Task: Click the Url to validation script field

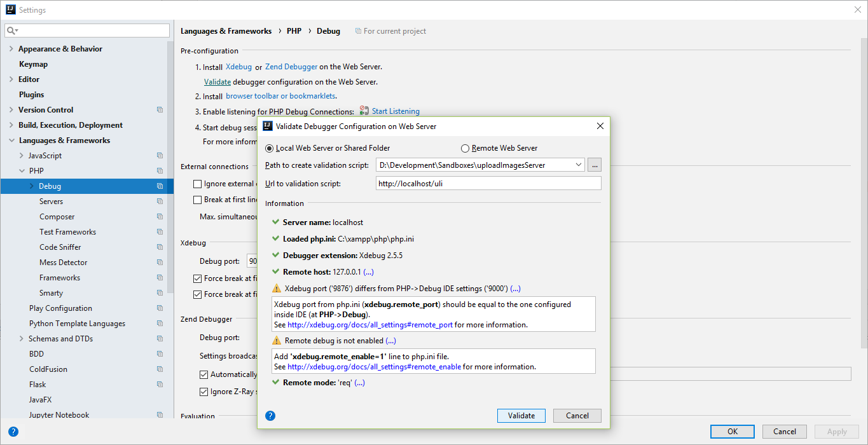Action: [x=488, y=184]
